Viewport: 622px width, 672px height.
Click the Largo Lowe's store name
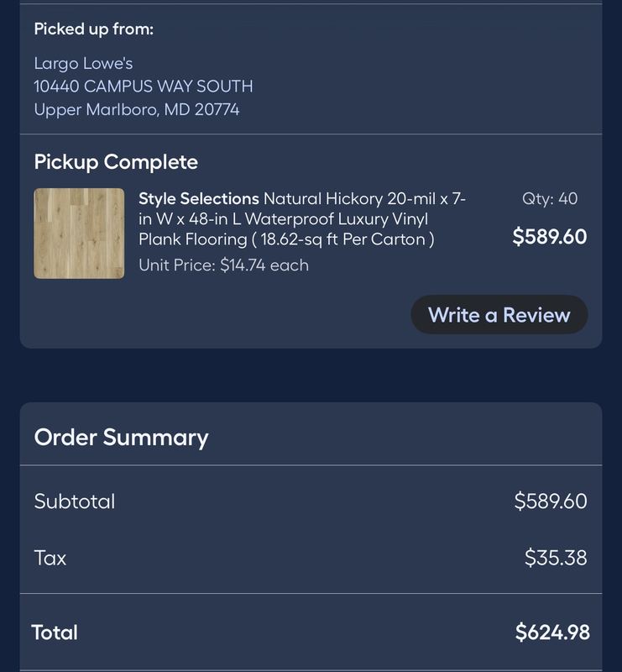point(84,64)
